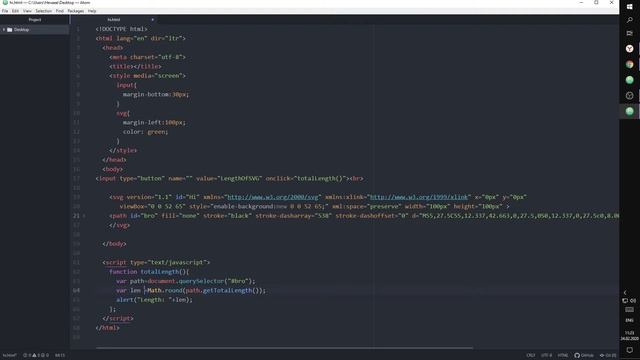Click the meta charset line
Screen dimensions: 640x360
click(147, 57)
